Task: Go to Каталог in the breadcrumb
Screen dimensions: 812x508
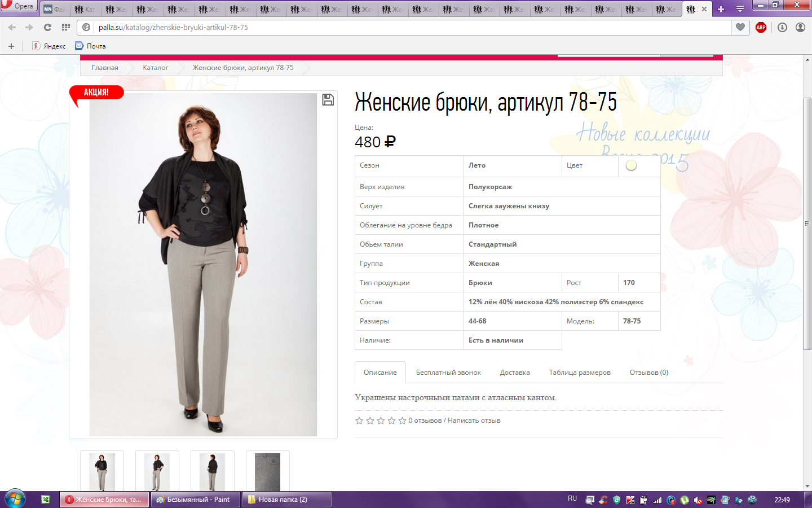Action: point(155,68)
